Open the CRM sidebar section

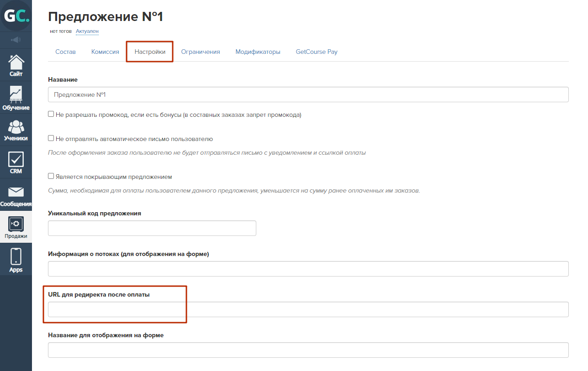click(16, 162)
